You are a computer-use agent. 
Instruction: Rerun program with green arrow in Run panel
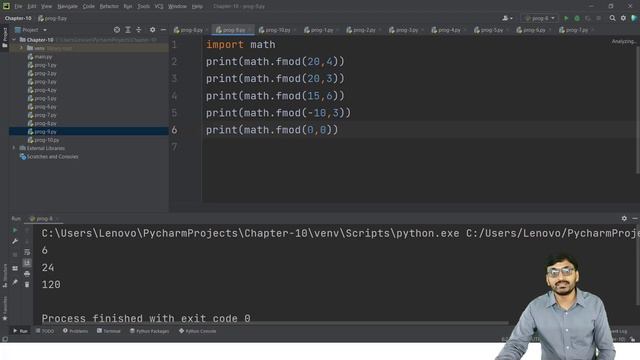(x=15, y=230)
